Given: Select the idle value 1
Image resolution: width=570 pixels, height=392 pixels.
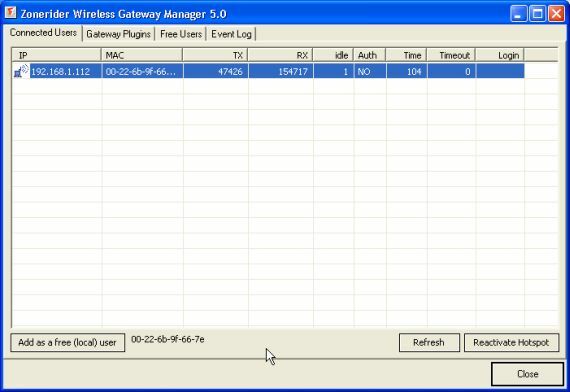Looking at the screenshot, I should 333,72.
